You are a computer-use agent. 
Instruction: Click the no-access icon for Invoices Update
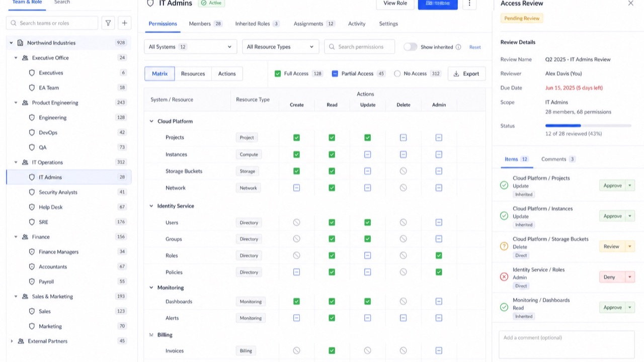click(368, 350)
